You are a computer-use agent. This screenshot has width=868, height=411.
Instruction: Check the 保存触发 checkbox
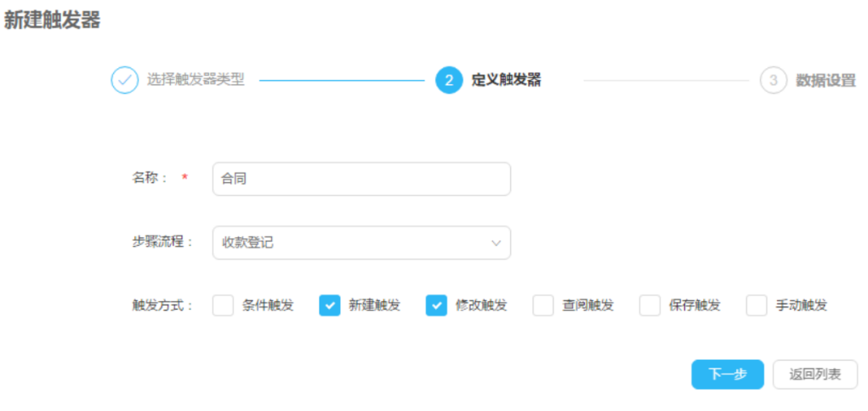point(650,305)
